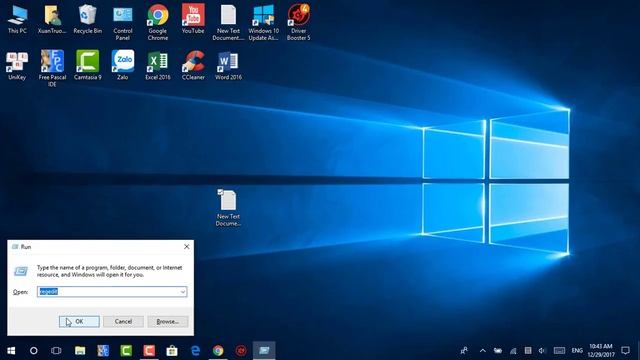Open the Recycle Bin
640x360 pixels.
tap(87, 19)
